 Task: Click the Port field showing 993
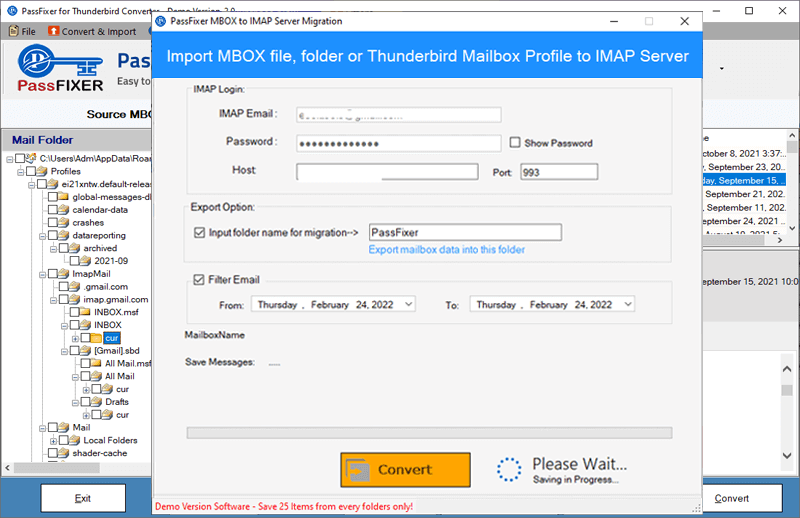(559, 172)
